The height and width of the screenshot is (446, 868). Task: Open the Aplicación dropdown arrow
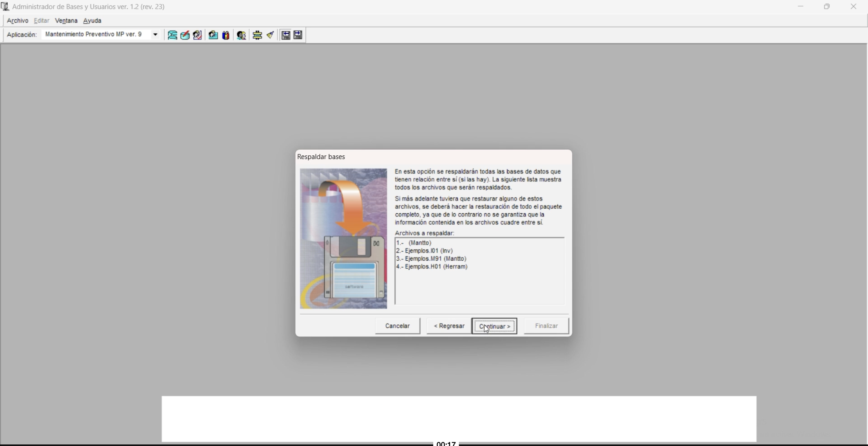155,35
